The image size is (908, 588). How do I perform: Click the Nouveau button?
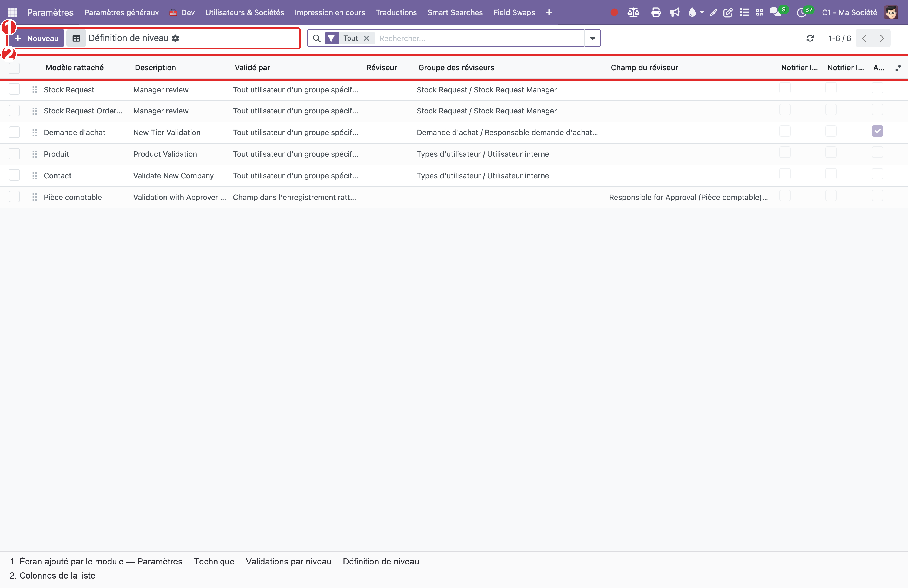pyautogui.click(x=36, y=38)
